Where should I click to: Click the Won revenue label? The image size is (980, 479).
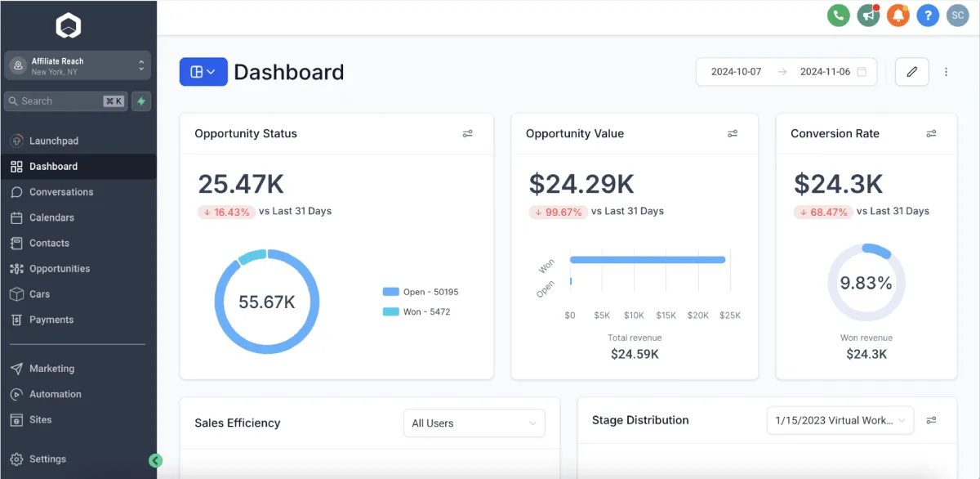point(866,338)
